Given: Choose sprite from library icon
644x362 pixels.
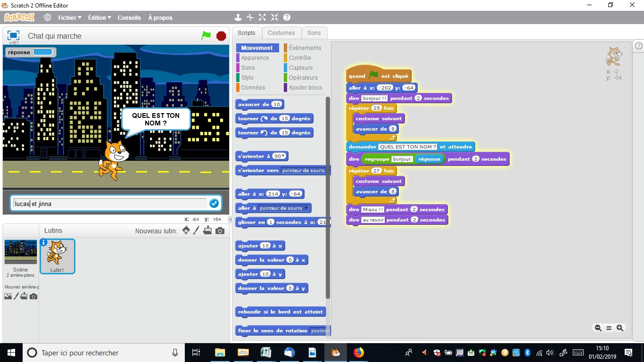Looking at the screenshot, I should (186, 230).
